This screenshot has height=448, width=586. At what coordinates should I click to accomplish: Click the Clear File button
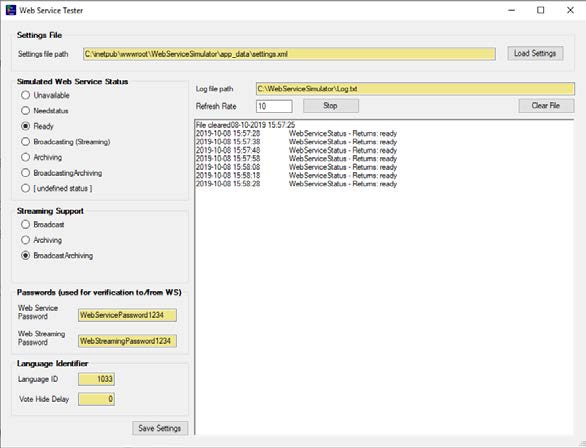click(546, 106)
